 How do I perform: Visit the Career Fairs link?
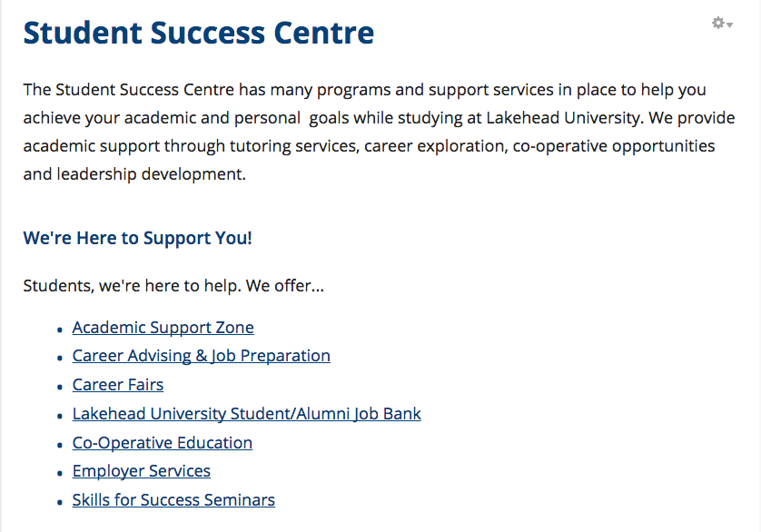(118, 385)
